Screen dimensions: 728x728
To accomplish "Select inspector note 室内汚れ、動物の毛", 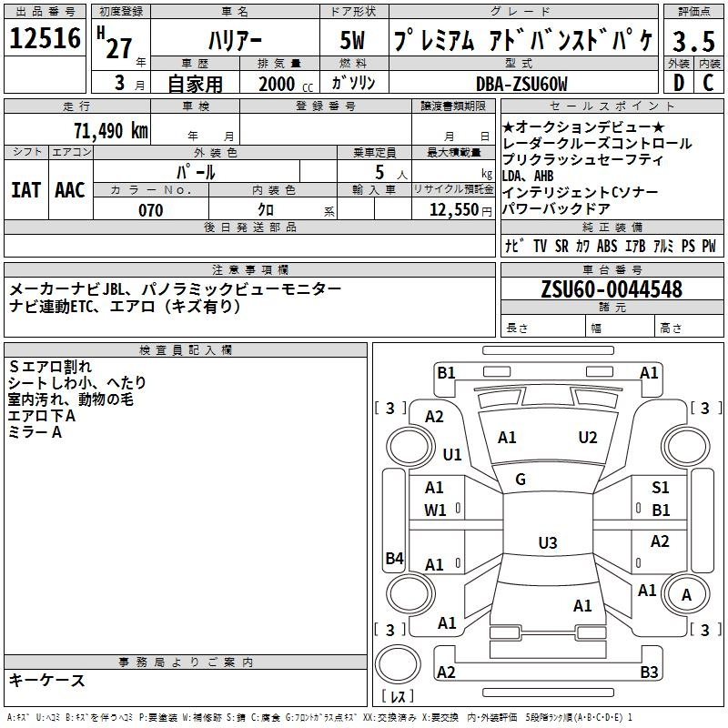I will point(71,399).
